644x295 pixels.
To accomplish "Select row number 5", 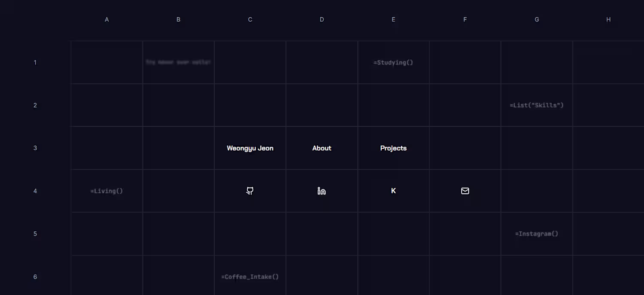I will [35, 234].
